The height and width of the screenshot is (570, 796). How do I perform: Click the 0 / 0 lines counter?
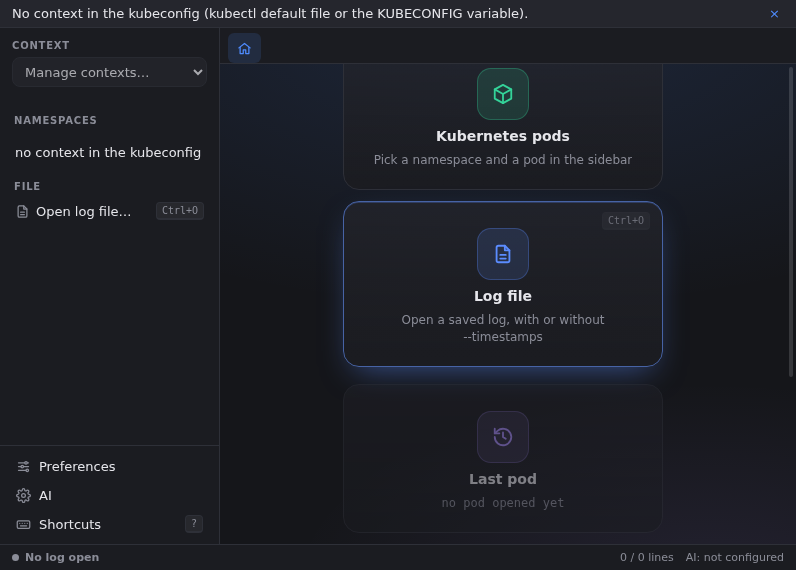646,557
